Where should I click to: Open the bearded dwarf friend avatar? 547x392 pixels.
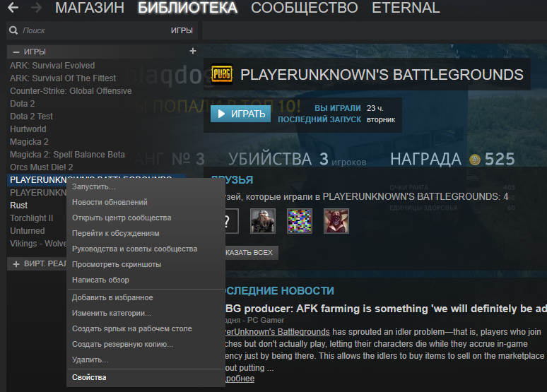[263, 221]
